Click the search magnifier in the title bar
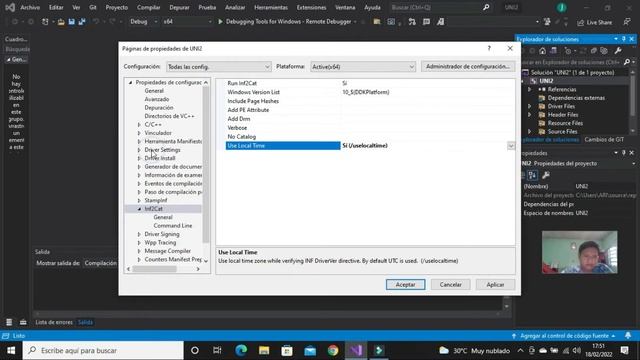This screenshot has height=360, width=640. [x=486, y=7]
